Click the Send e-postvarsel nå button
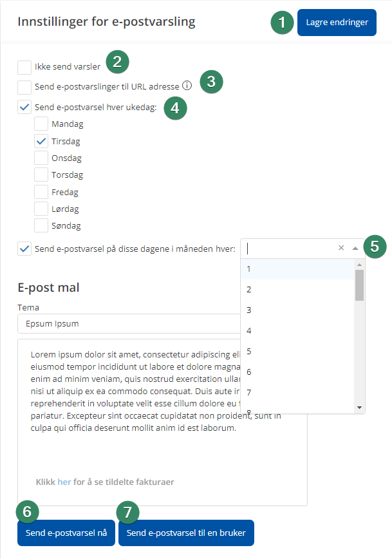 tap(66, 533)
